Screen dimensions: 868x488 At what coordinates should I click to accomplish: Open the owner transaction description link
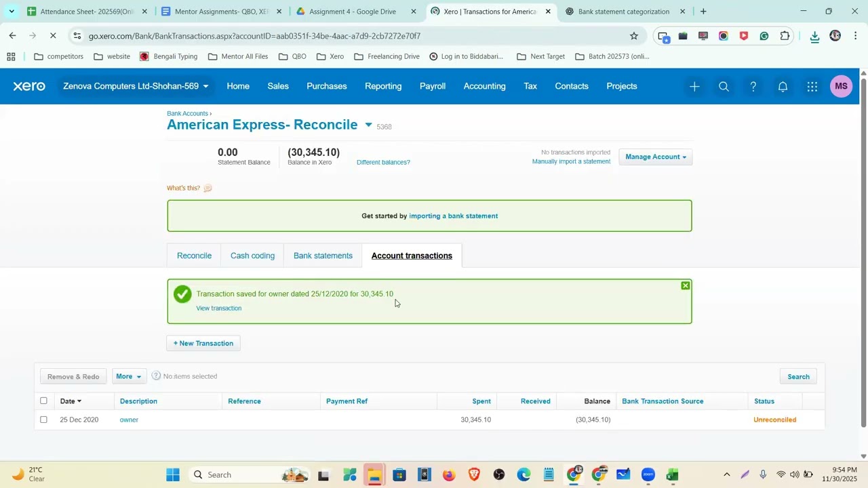pyautogui.click(x=129, y=420)
